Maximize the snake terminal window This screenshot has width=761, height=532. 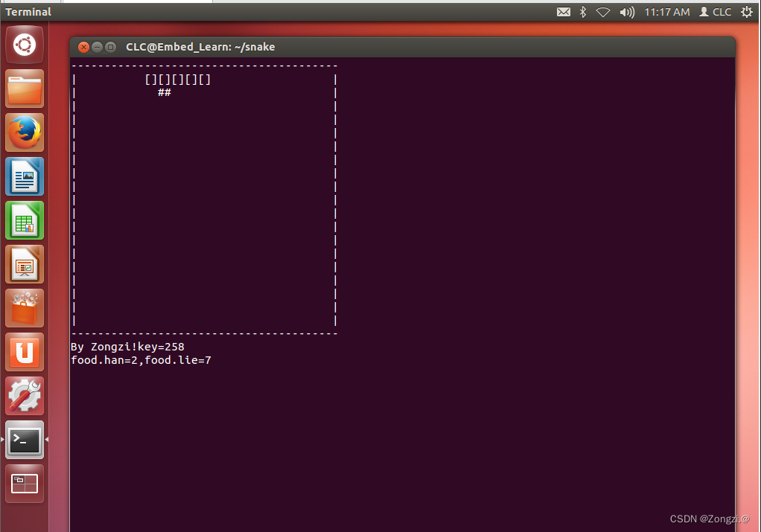coord(111,47)
